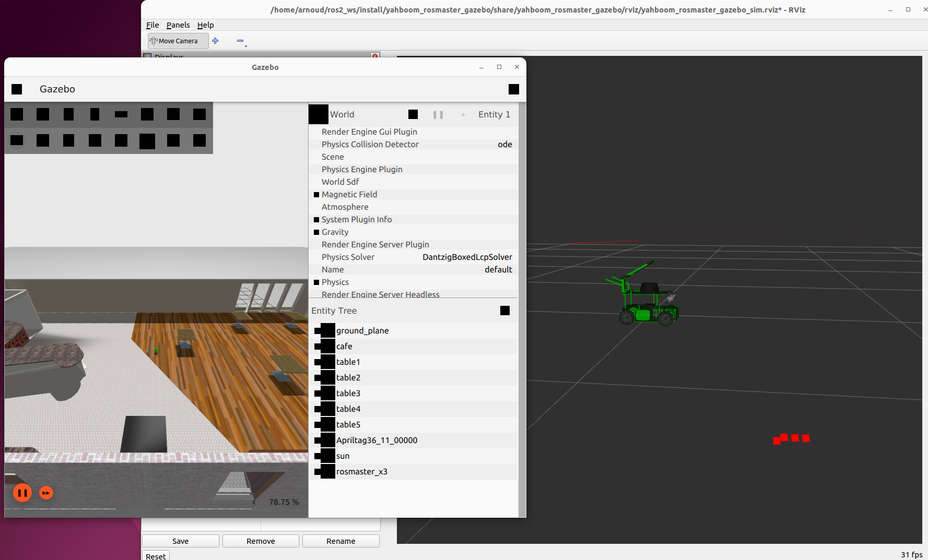
Task: Open the Gazebo hamburger menu
Action: click(x=17, y=89)
